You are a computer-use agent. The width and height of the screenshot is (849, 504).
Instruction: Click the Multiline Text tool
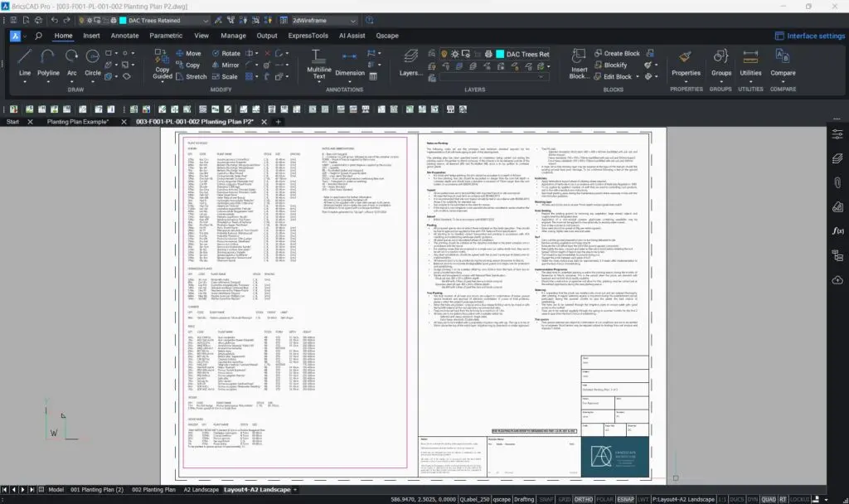(x=319, y=62)
